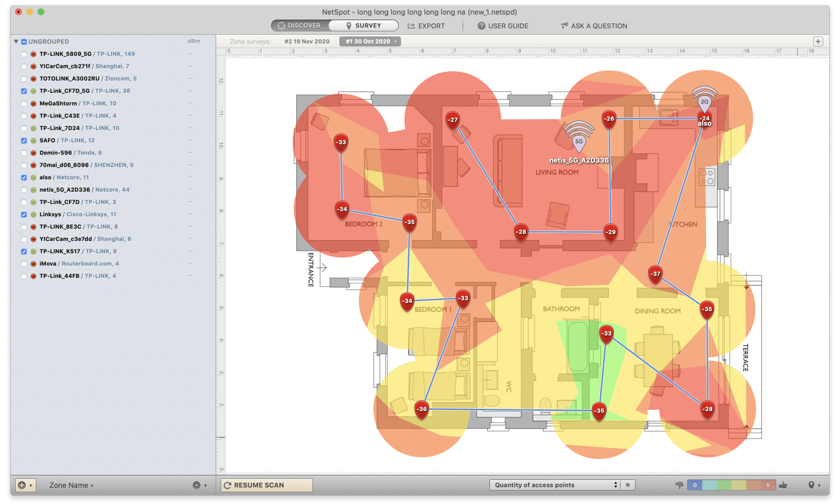Click the red status icon for MeGaShtorm
This screenshot has height=504, width=840.
(x=34, y=104)
